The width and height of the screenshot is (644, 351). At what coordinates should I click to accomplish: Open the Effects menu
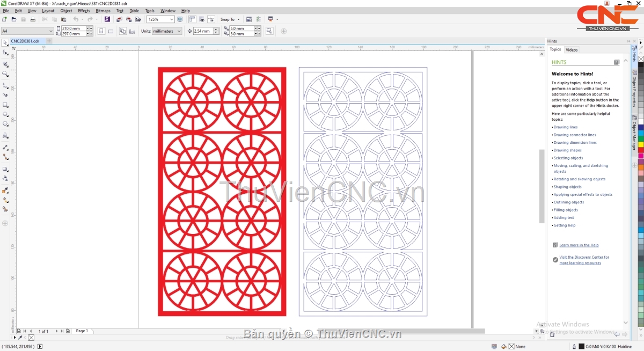pyautogui.click(x=84, y=11)
